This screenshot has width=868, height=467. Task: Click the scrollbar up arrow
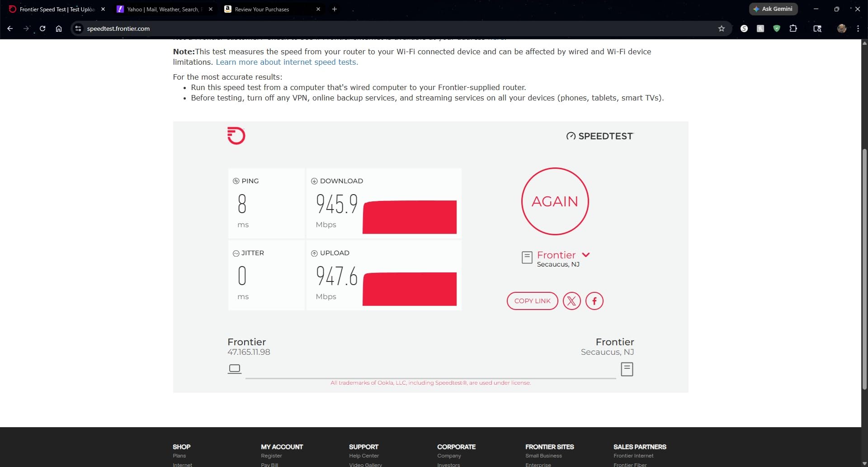pos(864,43)
